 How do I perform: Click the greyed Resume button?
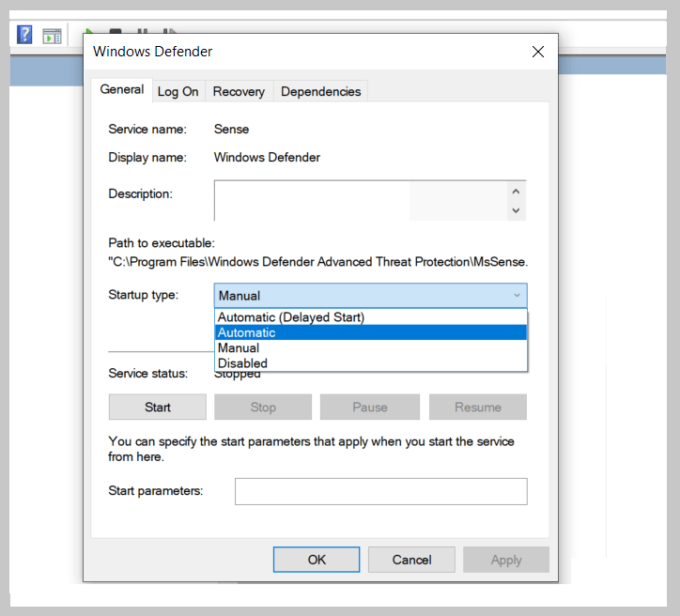click(478, 407)
